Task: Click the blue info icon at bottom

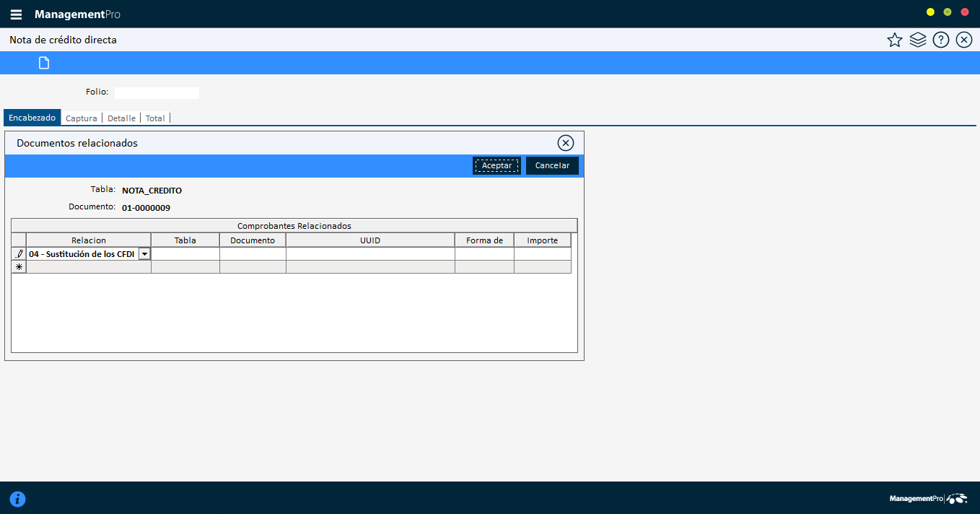Action: click(x=17, y=499)
